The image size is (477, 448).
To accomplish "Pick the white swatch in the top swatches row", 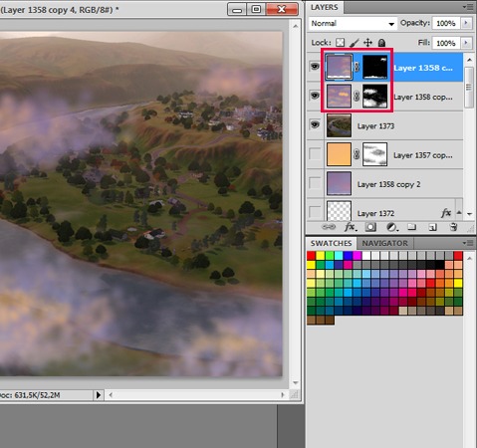I will pyautogui.click(x=366, y=256).
